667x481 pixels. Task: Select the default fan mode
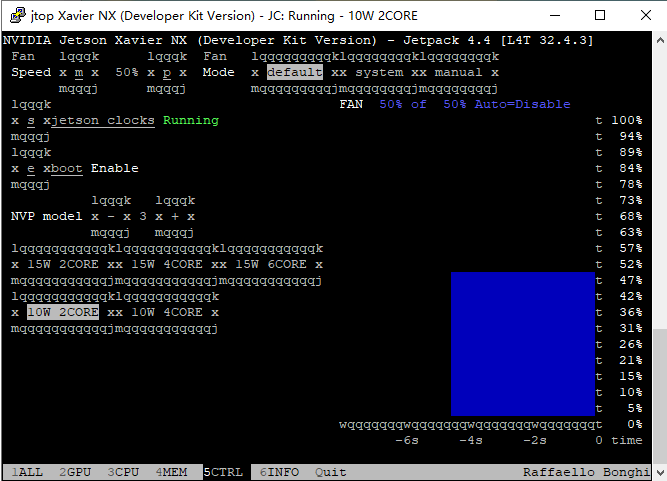[295, 72]
